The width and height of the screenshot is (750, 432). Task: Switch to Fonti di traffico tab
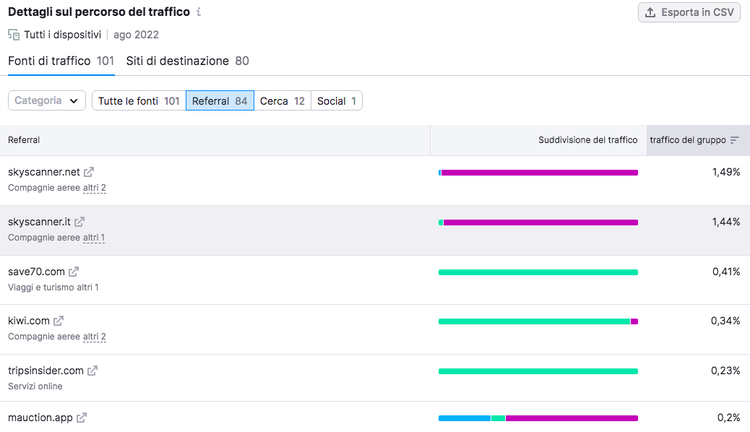click(61, 61)
